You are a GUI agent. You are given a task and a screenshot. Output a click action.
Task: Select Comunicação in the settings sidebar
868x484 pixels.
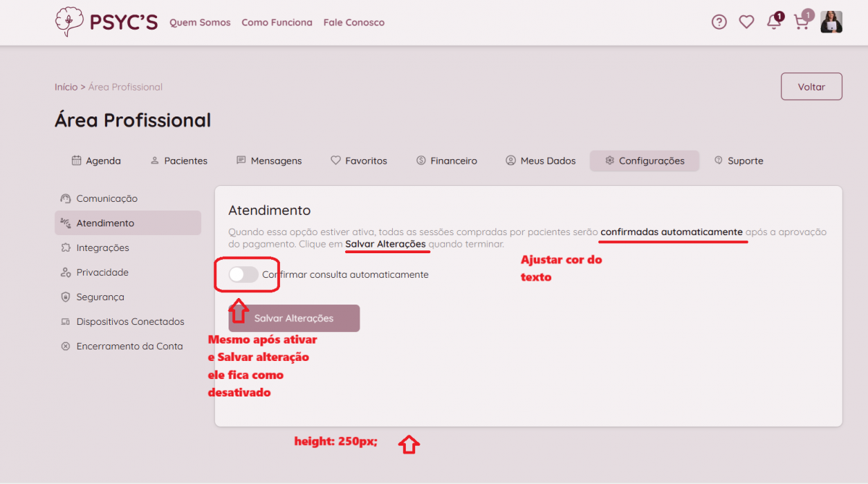pyautogui.click(x=106, y=199)
